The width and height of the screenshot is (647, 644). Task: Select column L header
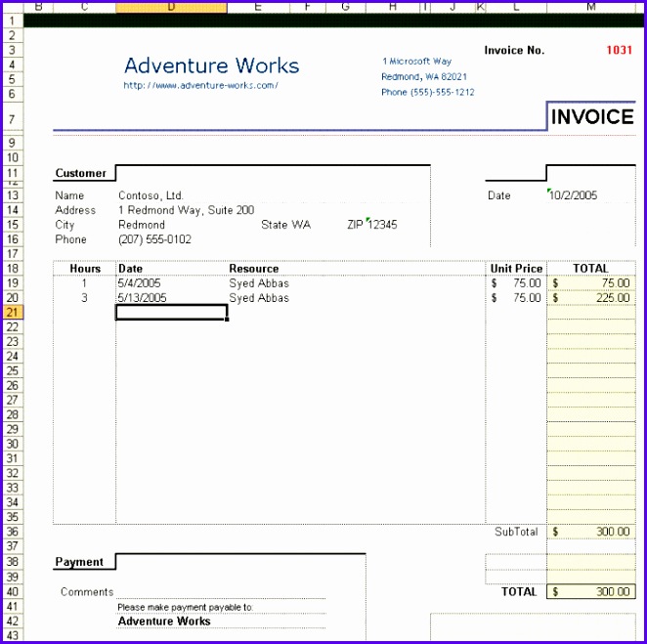click(516, 7)
